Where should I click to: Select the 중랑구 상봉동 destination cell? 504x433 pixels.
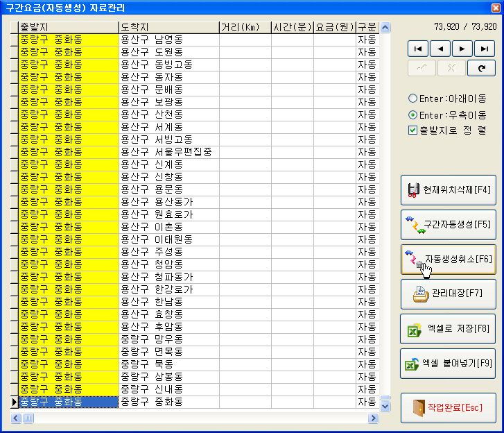pos(169,377)
